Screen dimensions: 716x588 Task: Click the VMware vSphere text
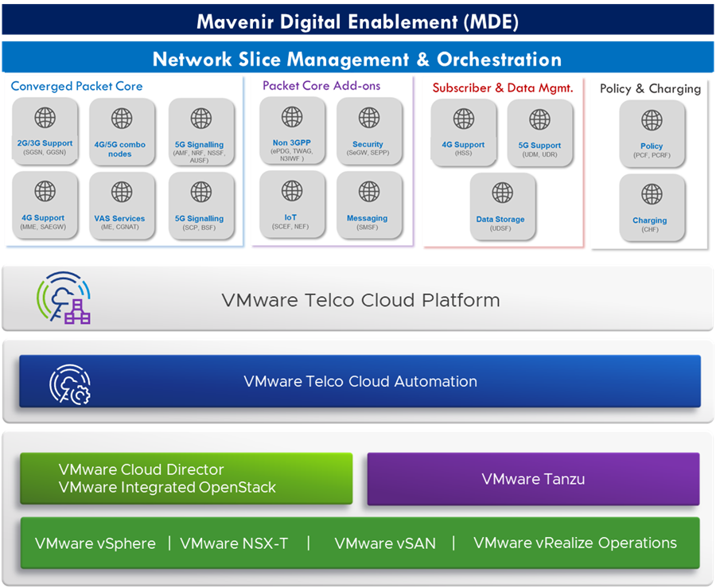(95, 543)
